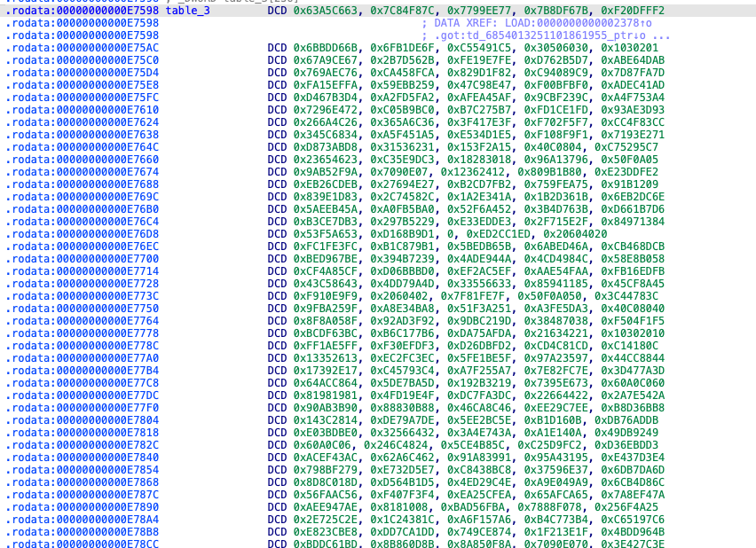756x548 pixels.
Task: Click value 0xFE19E7FE
Action: (479, 60)
